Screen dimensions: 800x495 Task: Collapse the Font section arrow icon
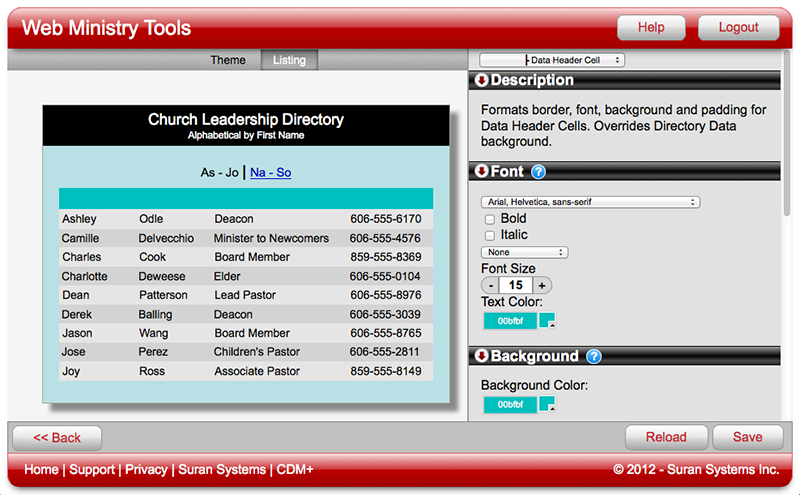tap(481, 172)
